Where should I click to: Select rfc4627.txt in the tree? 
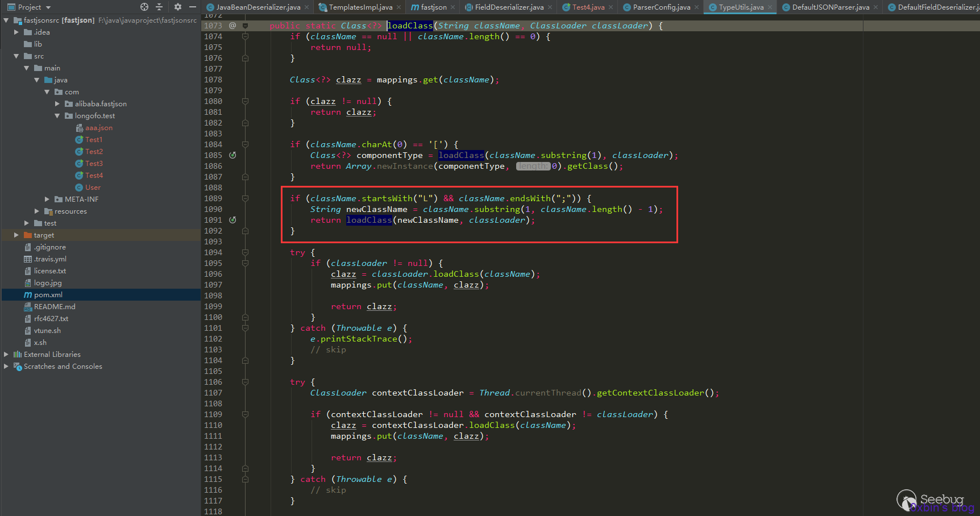tap(51, 318)
